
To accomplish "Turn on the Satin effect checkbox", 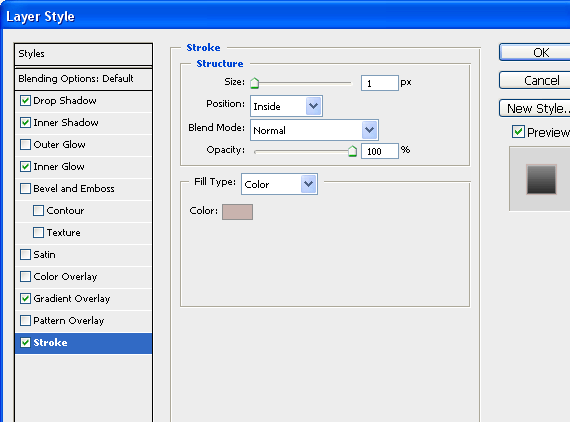I will 25,254.
